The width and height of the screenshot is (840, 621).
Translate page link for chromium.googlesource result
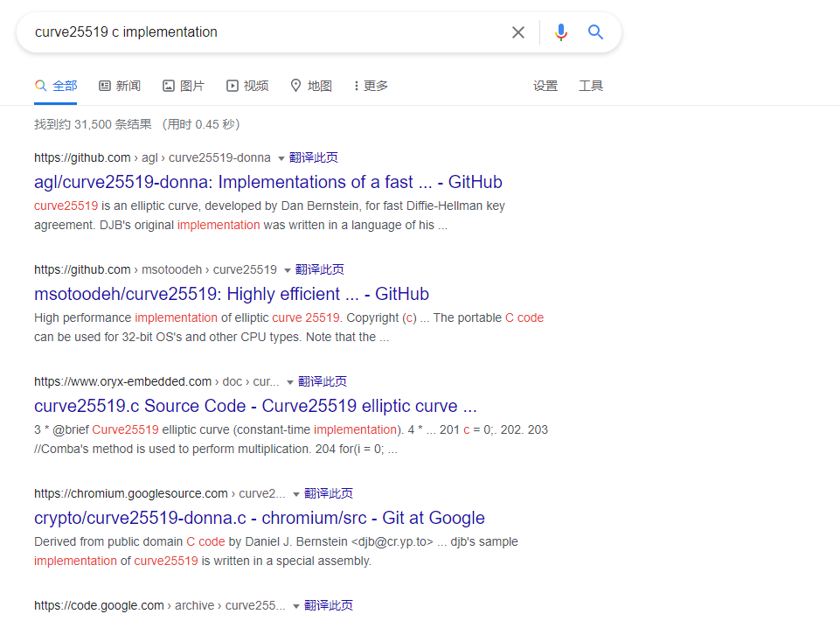coord(329,494)
